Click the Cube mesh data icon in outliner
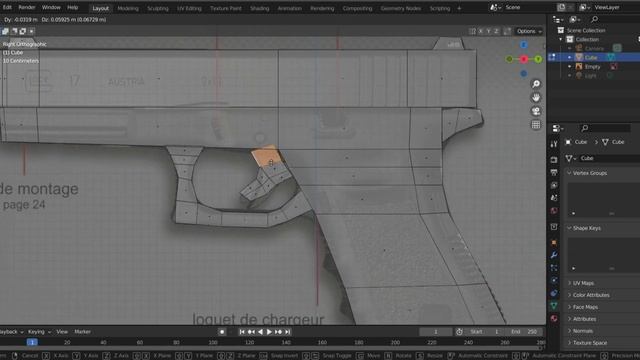The image size is (640, 360). tap(611, 58)
